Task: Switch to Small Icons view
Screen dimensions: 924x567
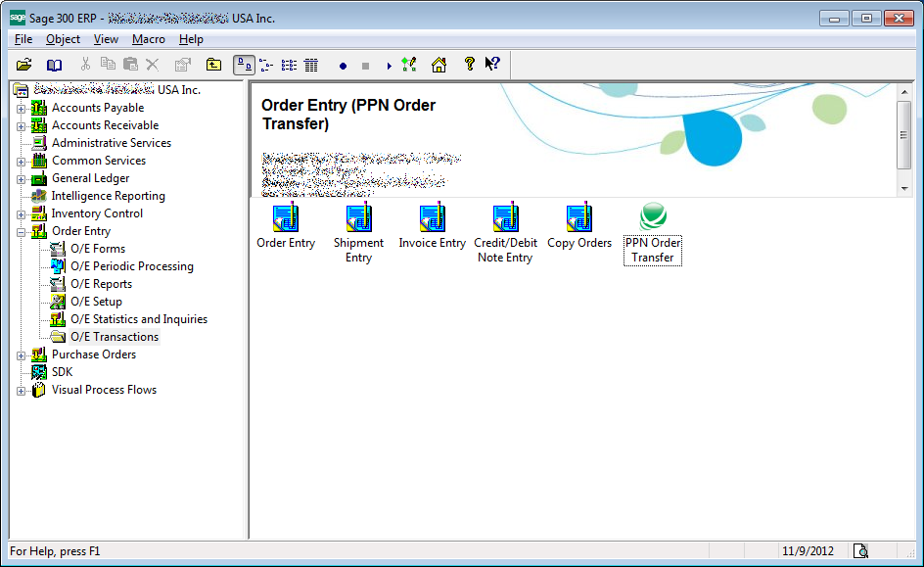Action: (x=266, y=65)
